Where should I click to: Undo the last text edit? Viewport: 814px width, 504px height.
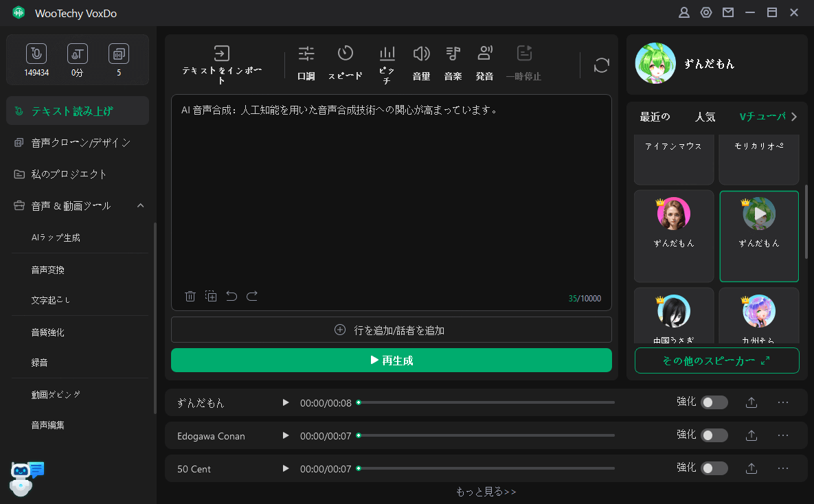(x=231, y=297)
